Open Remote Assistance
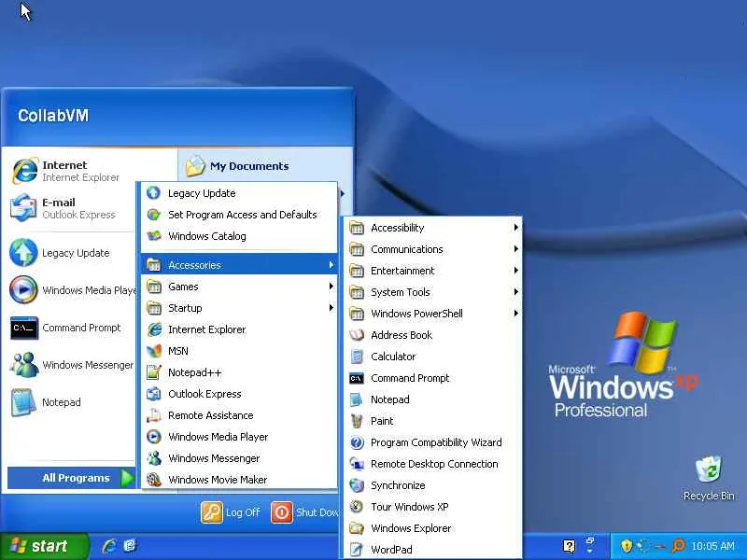Image resolution: width=747 pixels, height=560 pixels. point(239,415)
